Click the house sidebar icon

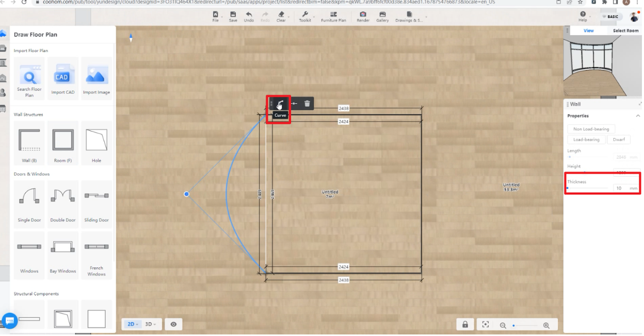pyautogui.click(x=3, y=78)
